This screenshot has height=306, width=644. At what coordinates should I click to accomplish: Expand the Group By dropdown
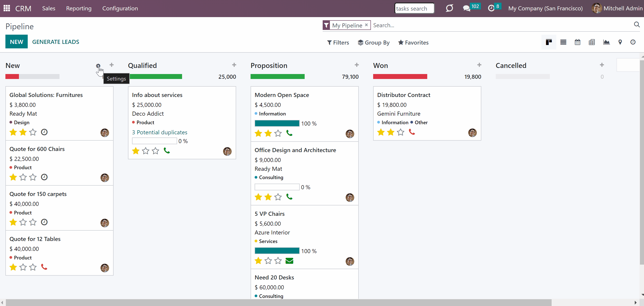click(x=374, y=43)
